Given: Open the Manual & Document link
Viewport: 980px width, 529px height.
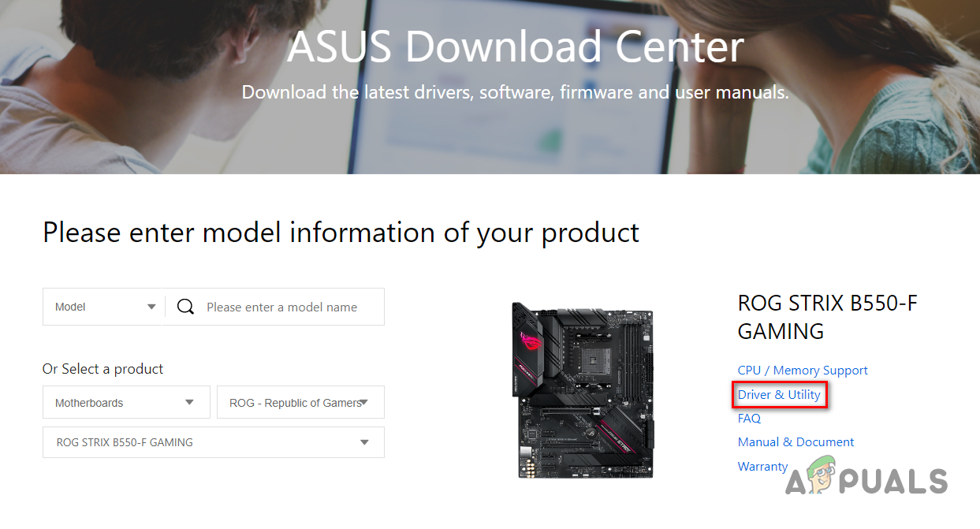Looking at the screenshot, I should click(x=796, y=442).
